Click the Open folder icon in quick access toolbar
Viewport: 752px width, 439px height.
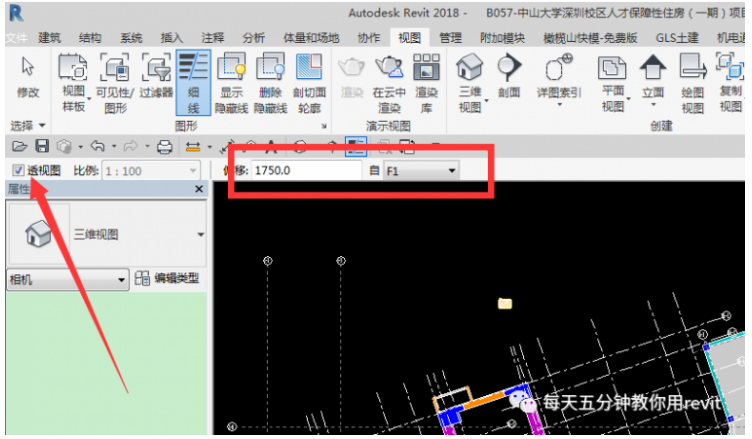click(x=19, y=146)
